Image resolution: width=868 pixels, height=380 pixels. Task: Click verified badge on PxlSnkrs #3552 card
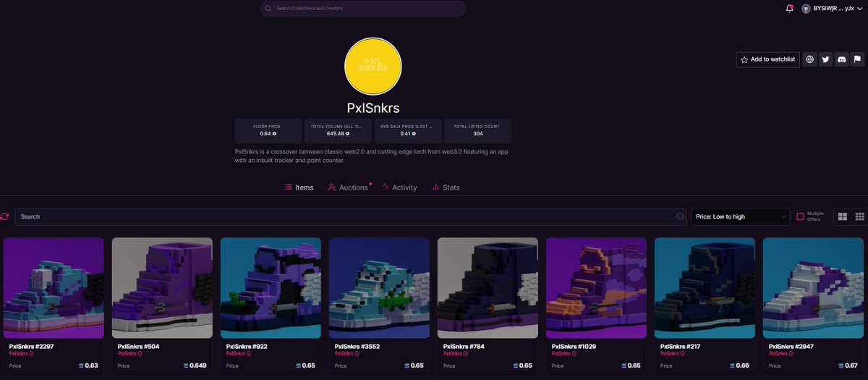pos(357,354)
